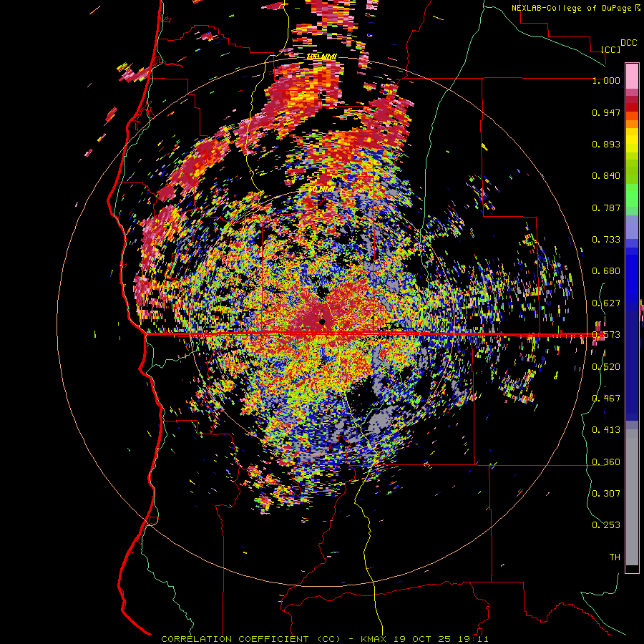The width and height of the screenshot is (644, 644).
Task: Click the TH threshold label
Action: click(x=615, y=557)
